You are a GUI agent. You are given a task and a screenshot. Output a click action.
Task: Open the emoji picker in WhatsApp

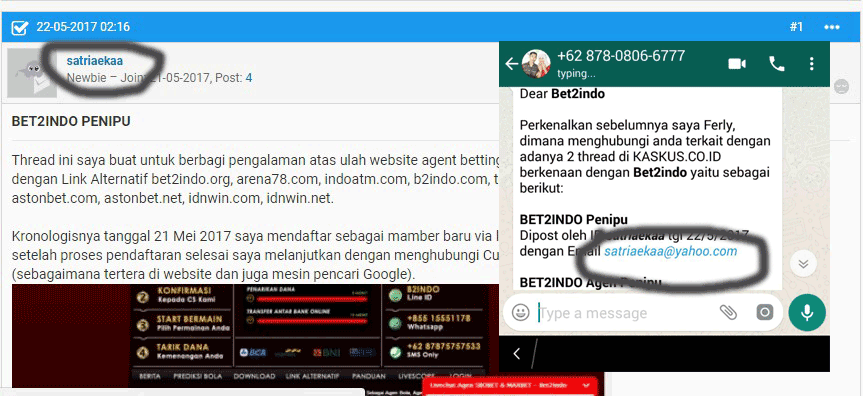click(520, 313)
